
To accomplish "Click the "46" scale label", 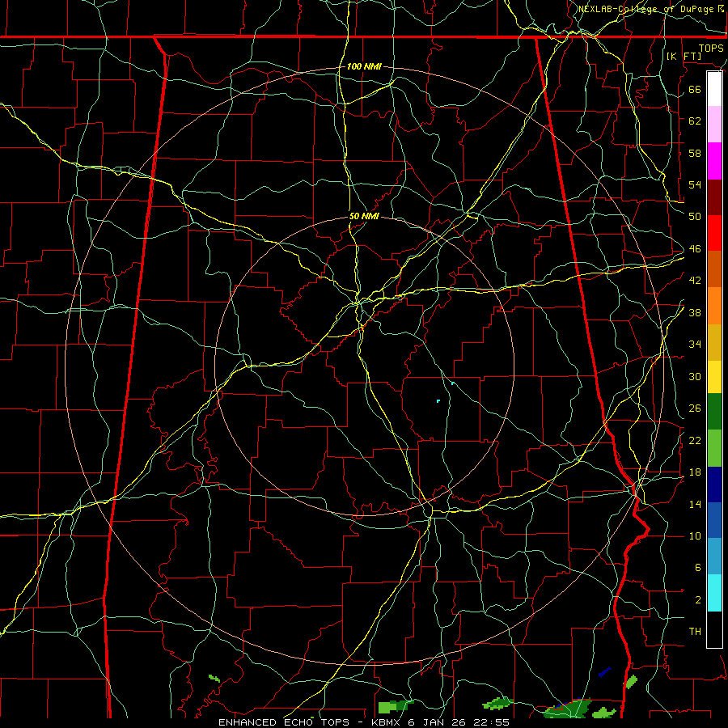I will (x=695, y=248).
